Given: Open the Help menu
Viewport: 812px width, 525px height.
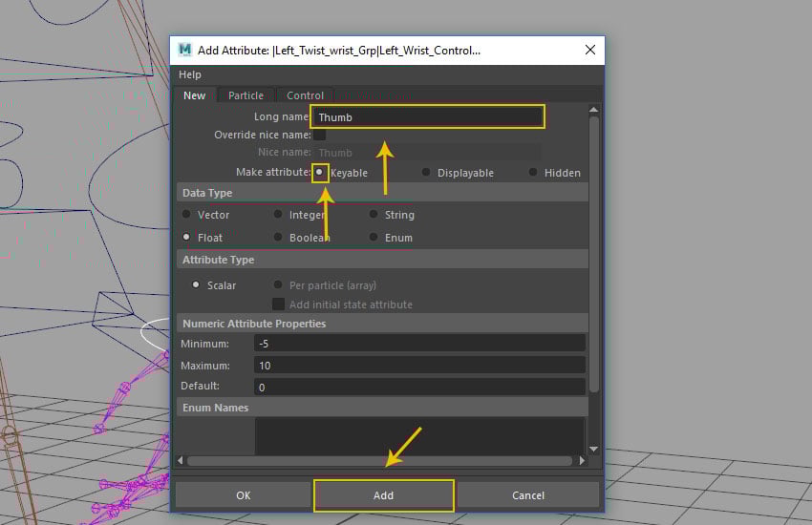Looking at the screenshot, I should tap(189, 74).
